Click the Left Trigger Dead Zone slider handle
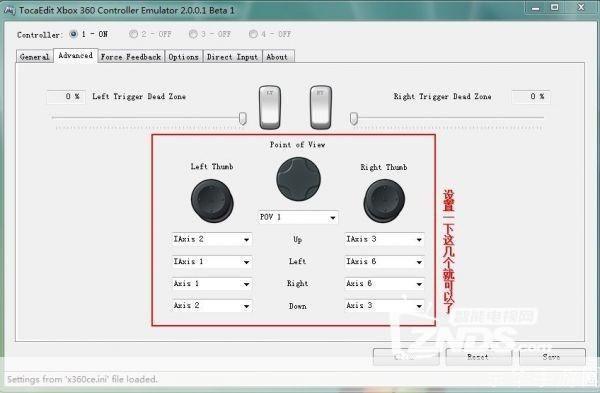 [x=243, y=118]
